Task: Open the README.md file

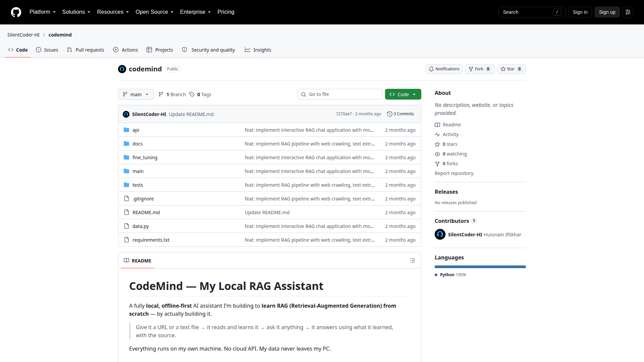Action: pyautogui.click(x=146, y=213)
